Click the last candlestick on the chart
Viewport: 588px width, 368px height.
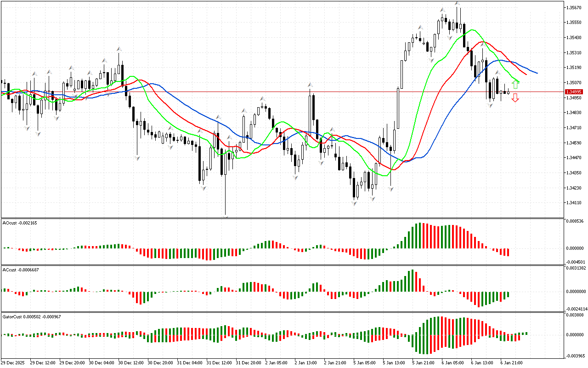(x=508, y=92)
